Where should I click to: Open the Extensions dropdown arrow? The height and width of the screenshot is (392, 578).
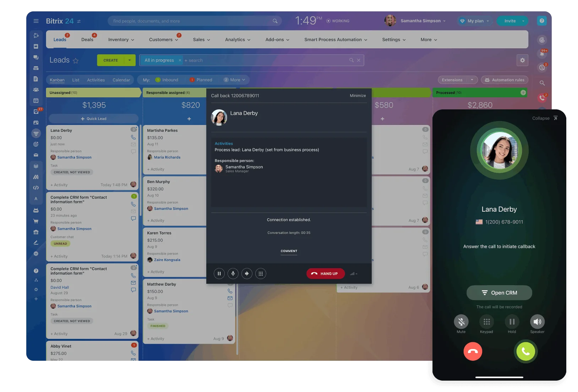[x=472, y=80]
